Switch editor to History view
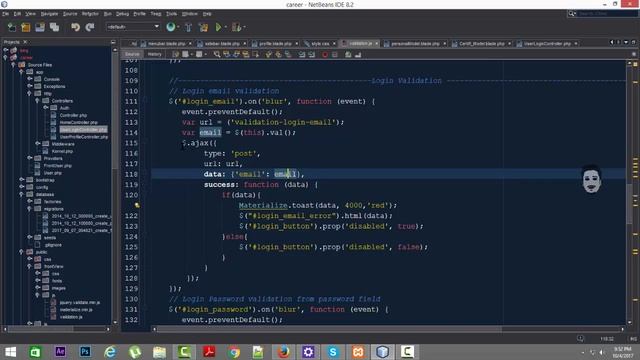Image resolution: width=640 pixels, height=360 pixels. [155, 54]
